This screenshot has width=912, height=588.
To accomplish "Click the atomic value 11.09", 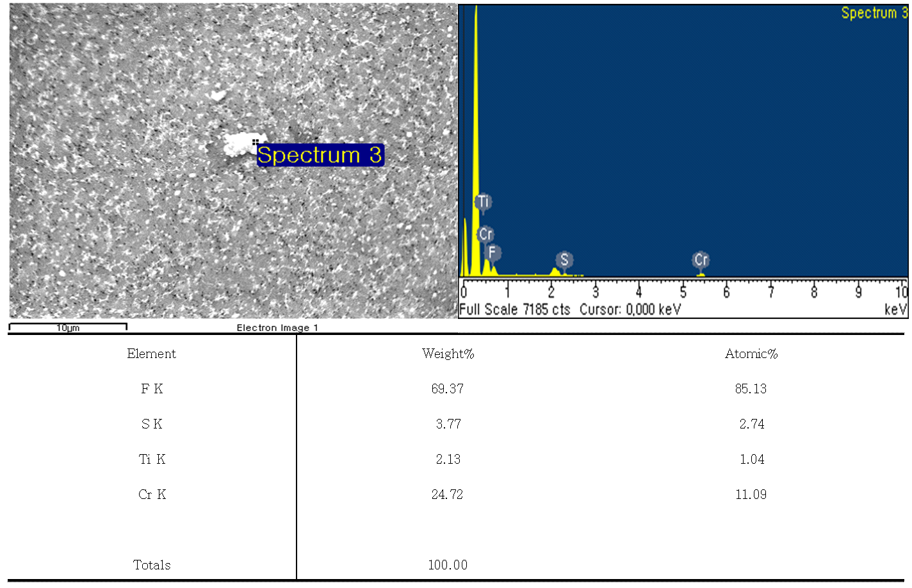I will pos(751,494).
